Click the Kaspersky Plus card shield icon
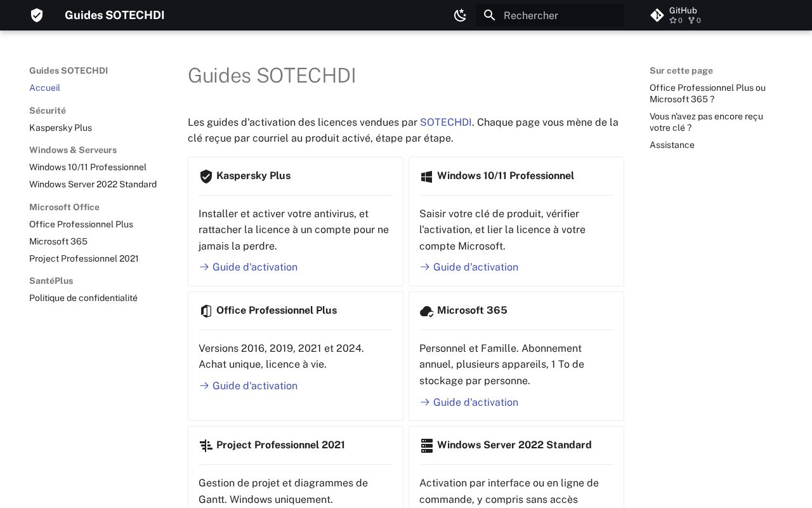The image size is (812, 508). click(x=206, y=177)
